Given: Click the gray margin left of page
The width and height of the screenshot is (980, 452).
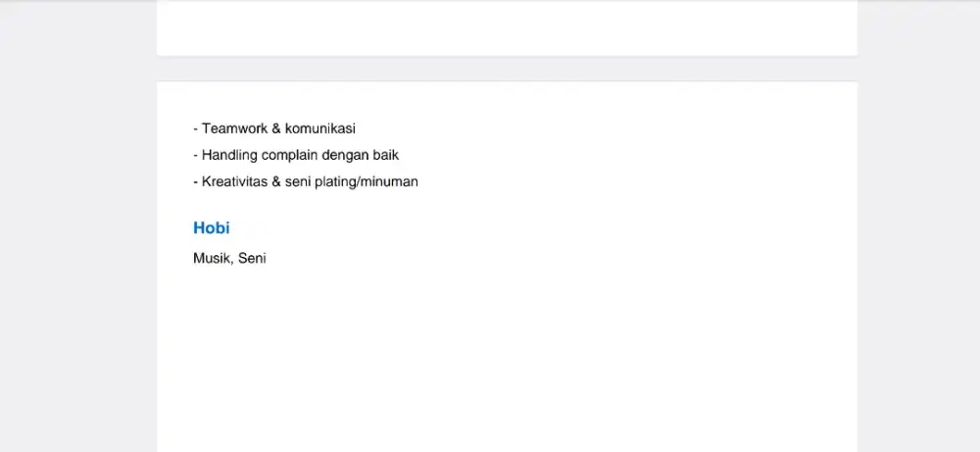Looking at the screenshot, I should 78,226.
